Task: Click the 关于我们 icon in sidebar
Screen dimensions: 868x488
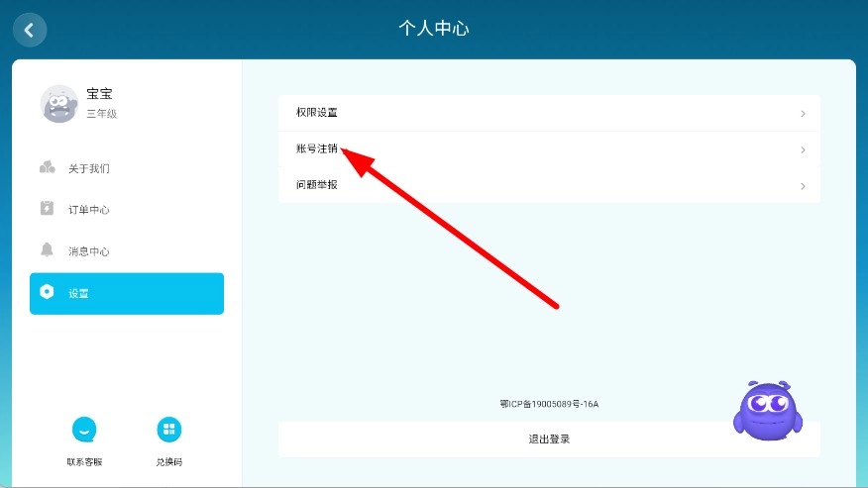Action: coord(47,167)
